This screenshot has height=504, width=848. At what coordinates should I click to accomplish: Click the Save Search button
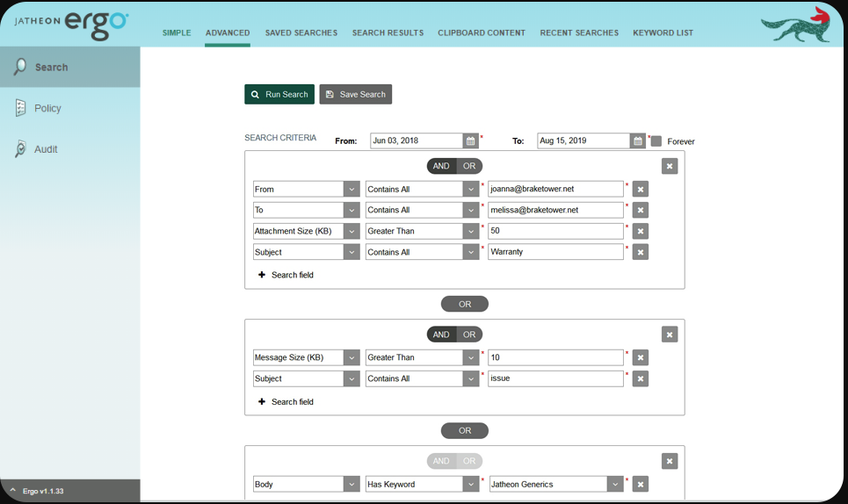coord(355,94)
